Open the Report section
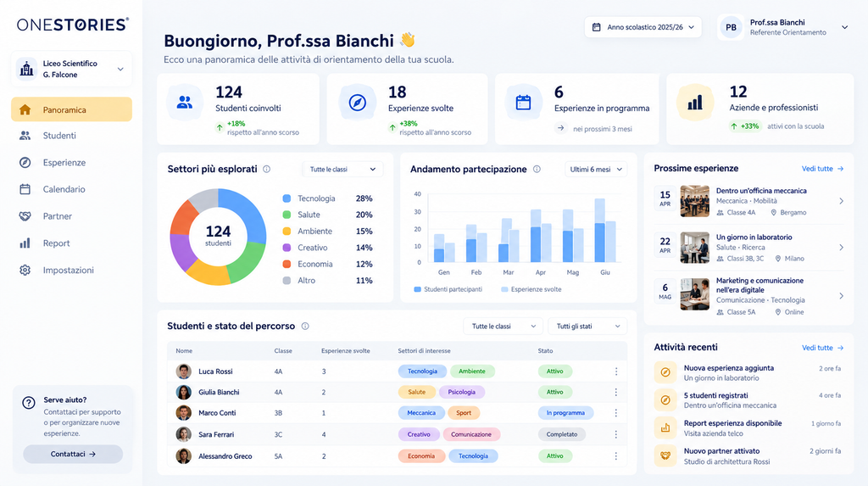 pos(71,243)
